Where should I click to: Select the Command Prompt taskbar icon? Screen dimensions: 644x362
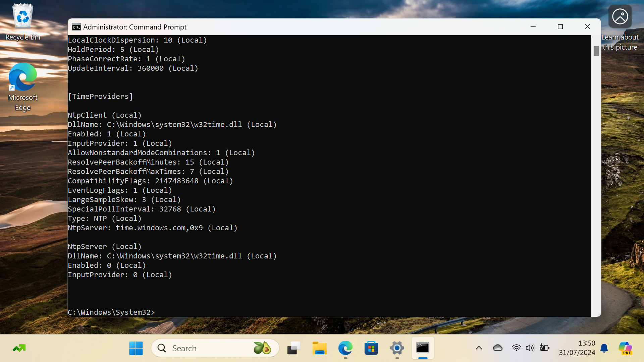tap(423, 348)
